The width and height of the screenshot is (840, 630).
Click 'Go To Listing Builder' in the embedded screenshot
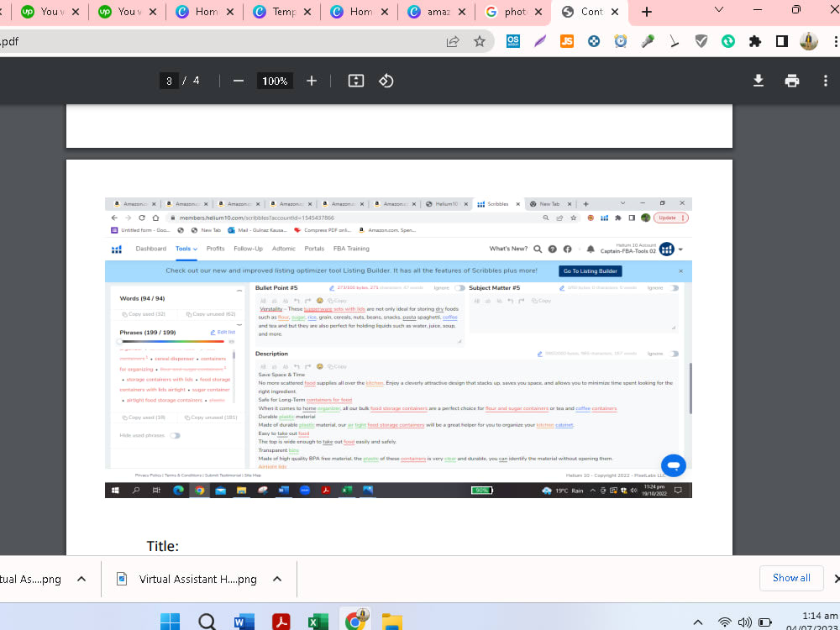(590, 271)
